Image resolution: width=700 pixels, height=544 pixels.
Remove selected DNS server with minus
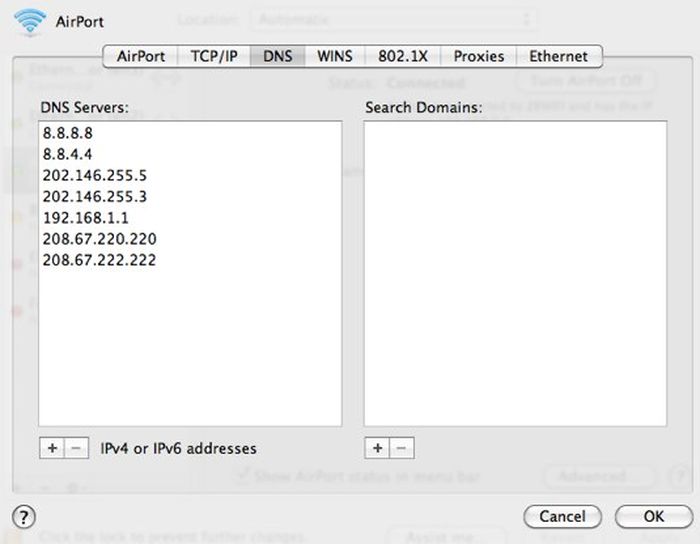(x=76, y=448)
